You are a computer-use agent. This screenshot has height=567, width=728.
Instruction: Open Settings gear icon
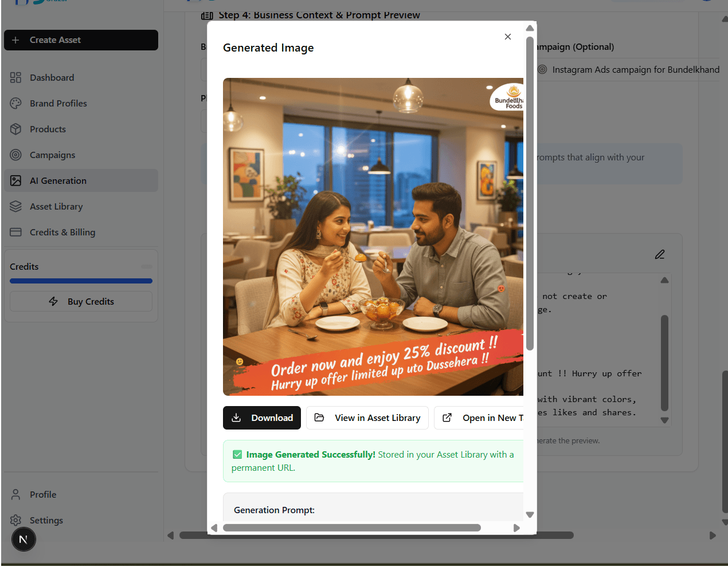(15, 521)
